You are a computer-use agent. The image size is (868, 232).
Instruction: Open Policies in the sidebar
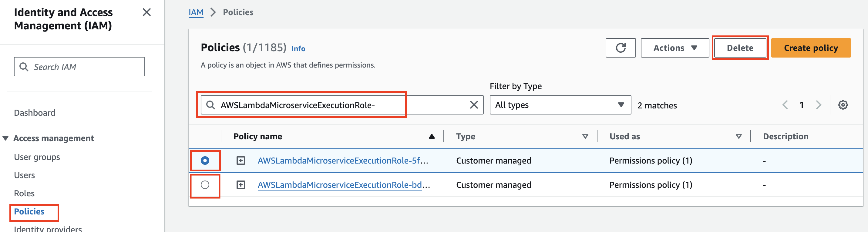coord(29,212)
